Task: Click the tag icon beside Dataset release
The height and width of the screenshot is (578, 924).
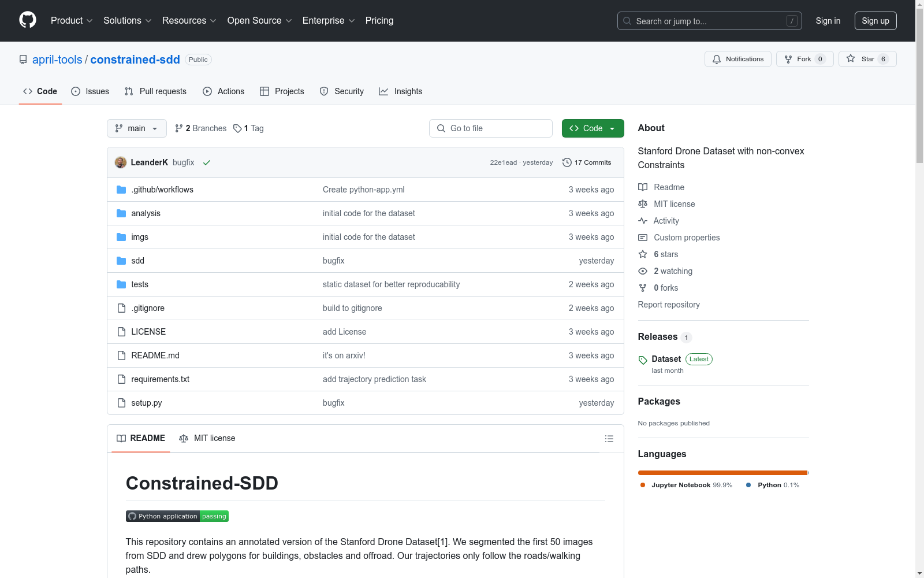Action: tap(643, 360)
